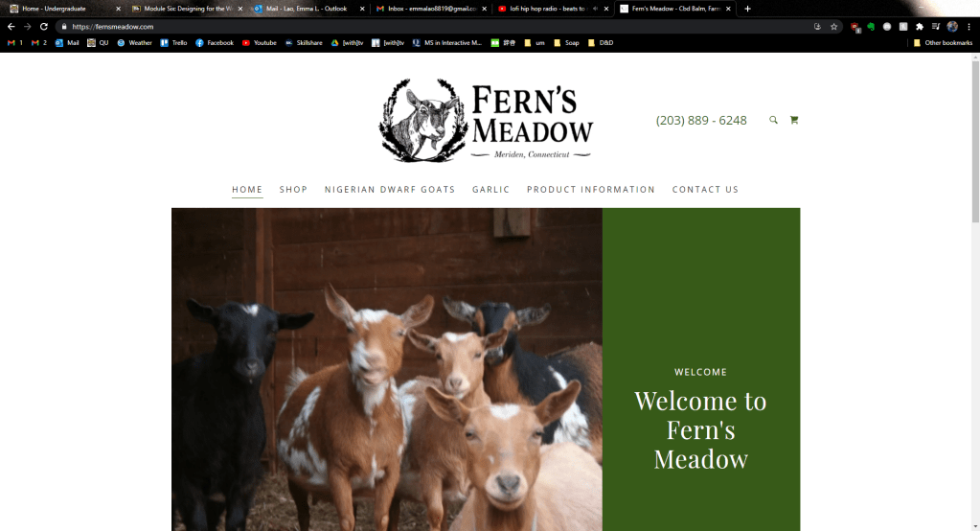The width and height of the screenshot is (980, 531).
Task: Open the Chrome extensions puzzle icon
Action: tap(920, 27)
